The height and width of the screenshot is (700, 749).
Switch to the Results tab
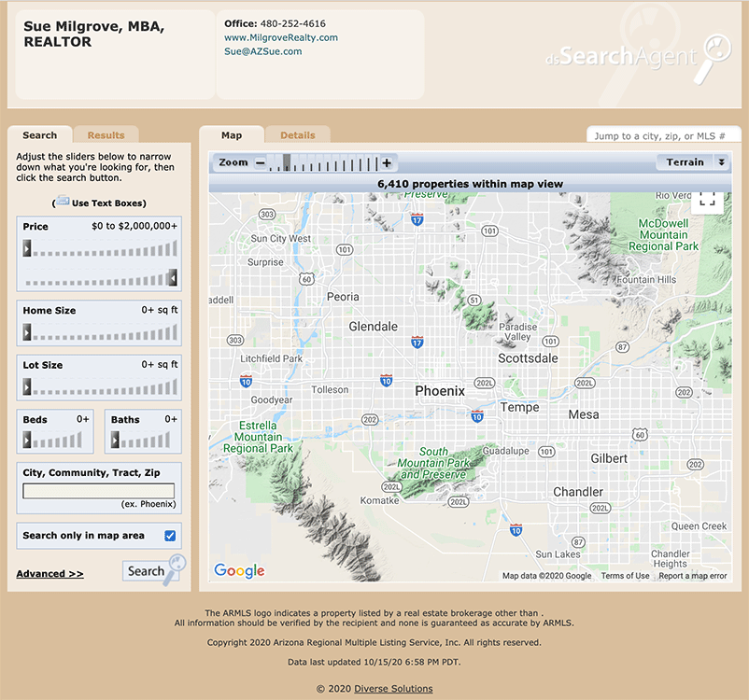(106, 135)
